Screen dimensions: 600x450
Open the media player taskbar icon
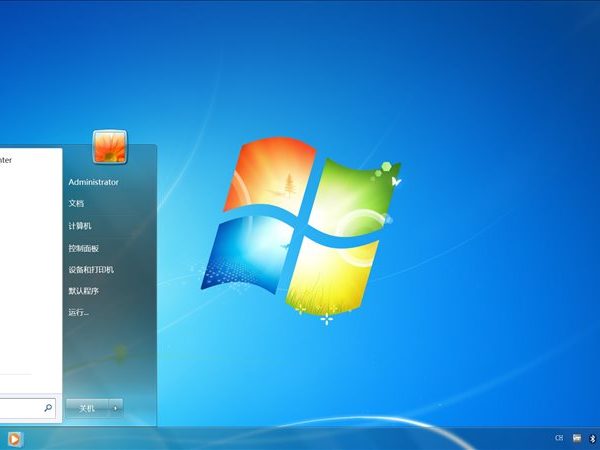14,439
